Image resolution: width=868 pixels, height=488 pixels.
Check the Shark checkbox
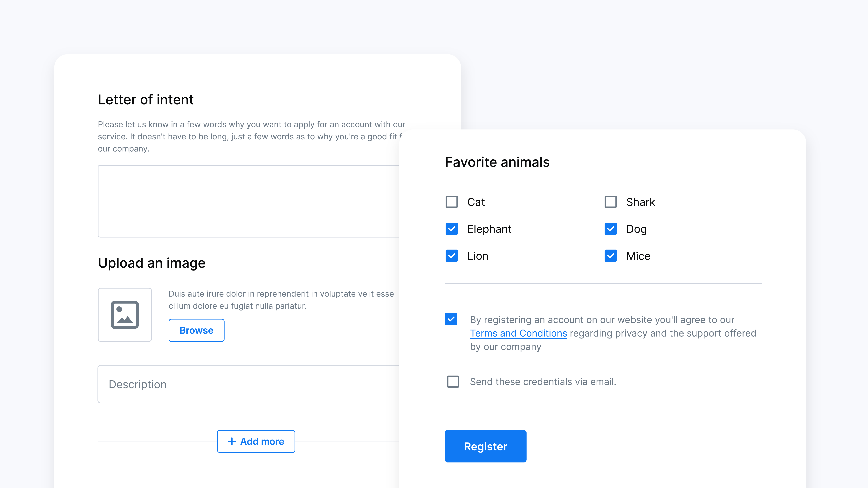click(611, 202)
